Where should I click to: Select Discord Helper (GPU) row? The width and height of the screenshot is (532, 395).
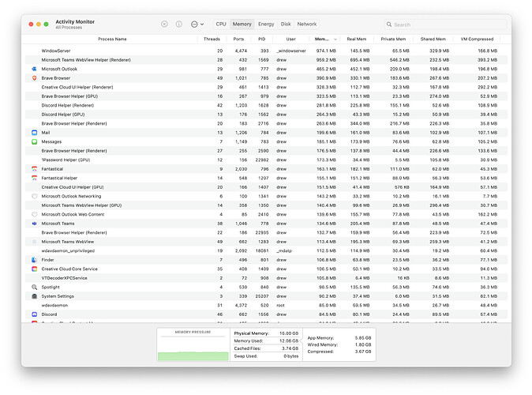[x=266, y=115]
